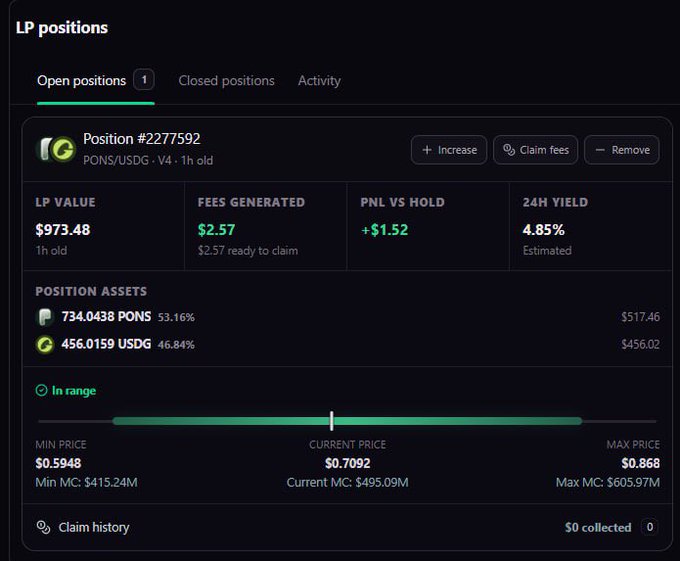
Task: Click LP value $973.48
Action: pos(63,230)
